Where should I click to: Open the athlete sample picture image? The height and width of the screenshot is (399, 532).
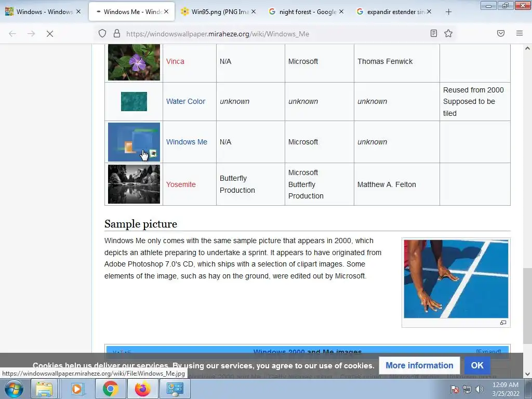(x=456, y=279)
